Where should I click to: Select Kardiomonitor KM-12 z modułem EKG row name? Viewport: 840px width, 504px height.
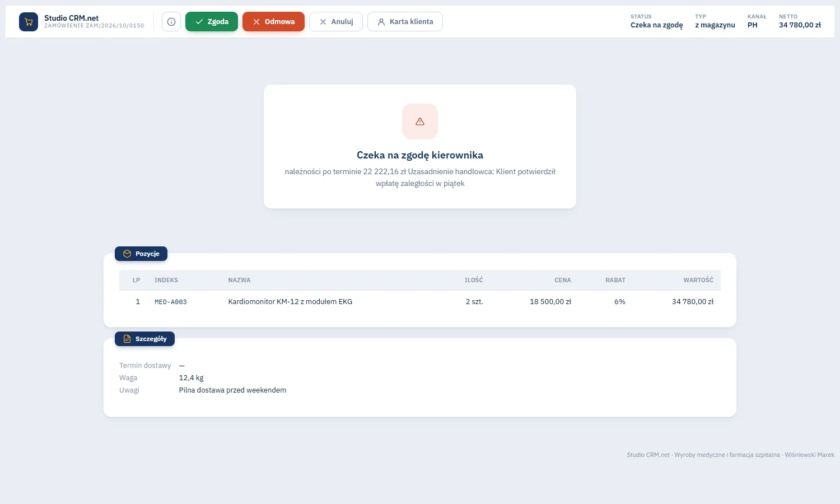tap(290, 302)
